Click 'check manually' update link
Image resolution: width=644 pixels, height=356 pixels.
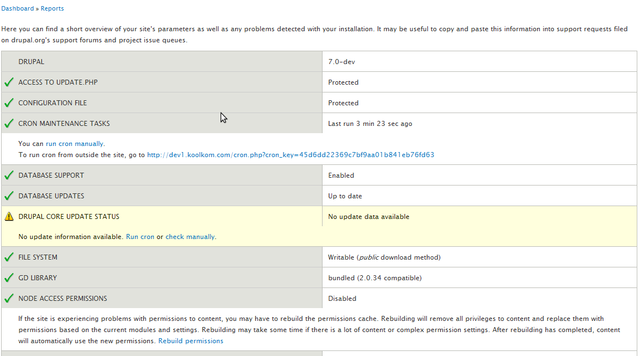[x=190, y=237]
